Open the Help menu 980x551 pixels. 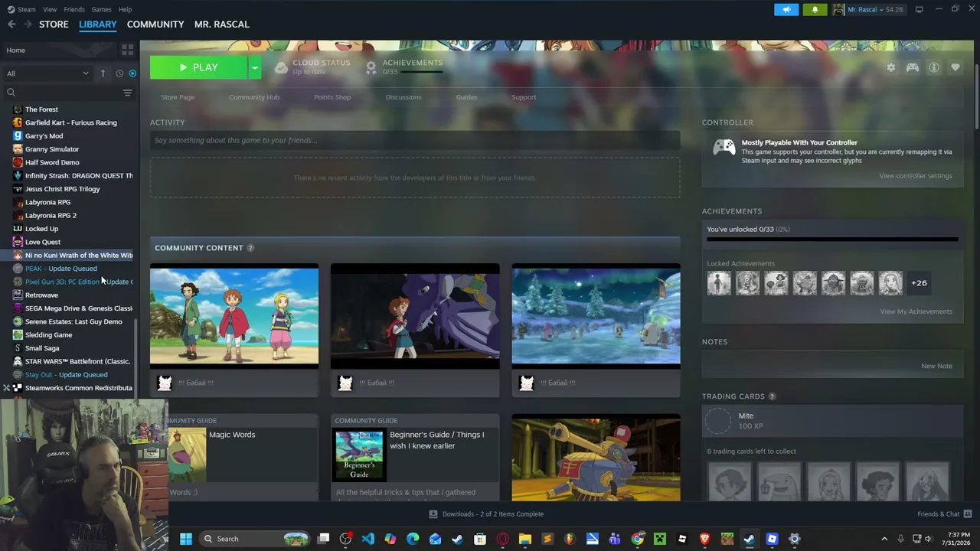125,9
